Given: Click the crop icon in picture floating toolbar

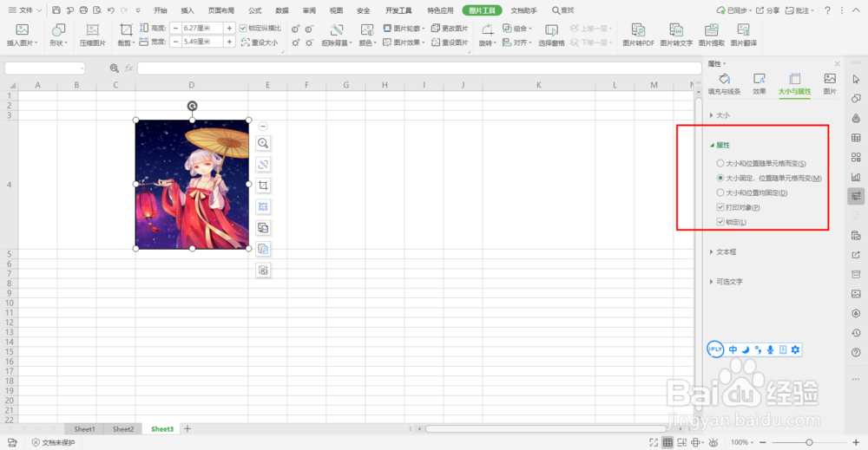Looking at the screenshot, I should click(263, 186).
